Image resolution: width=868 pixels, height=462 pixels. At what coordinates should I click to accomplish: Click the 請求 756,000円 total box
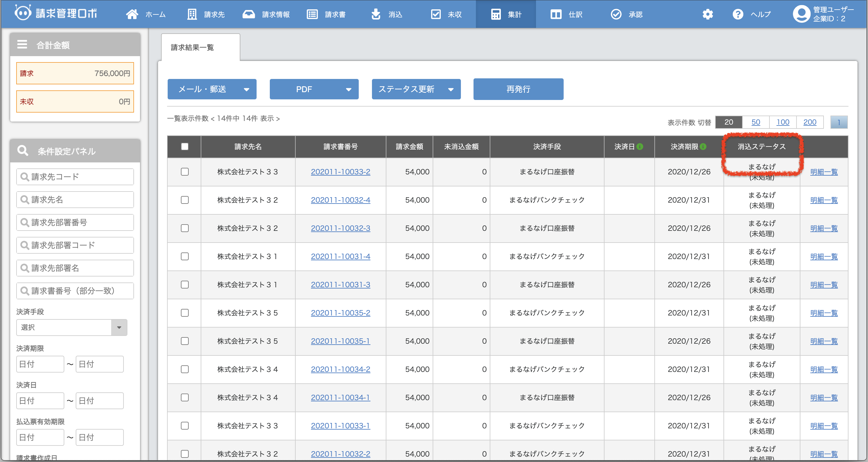tap(75, 73)
